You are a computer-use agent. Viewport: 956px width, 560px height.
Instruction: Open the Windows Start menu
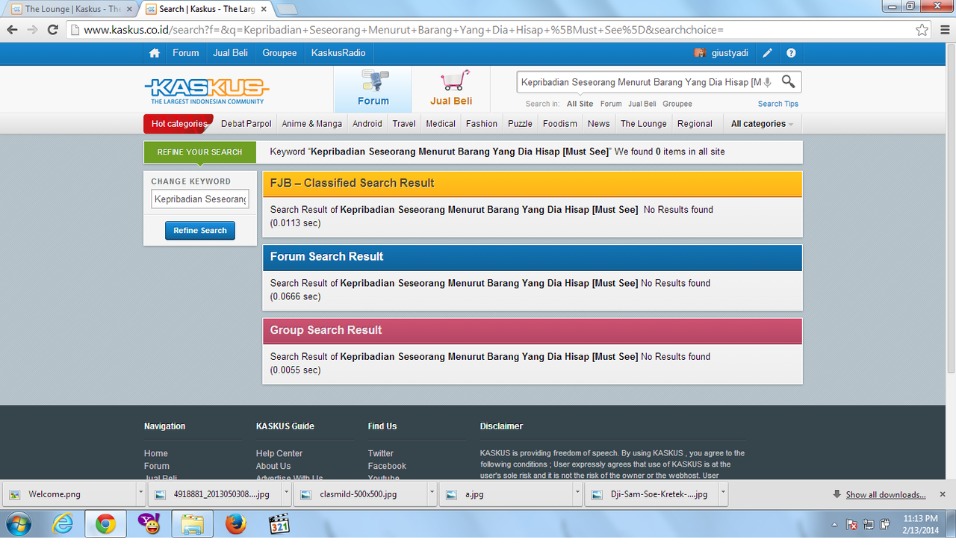19,525
